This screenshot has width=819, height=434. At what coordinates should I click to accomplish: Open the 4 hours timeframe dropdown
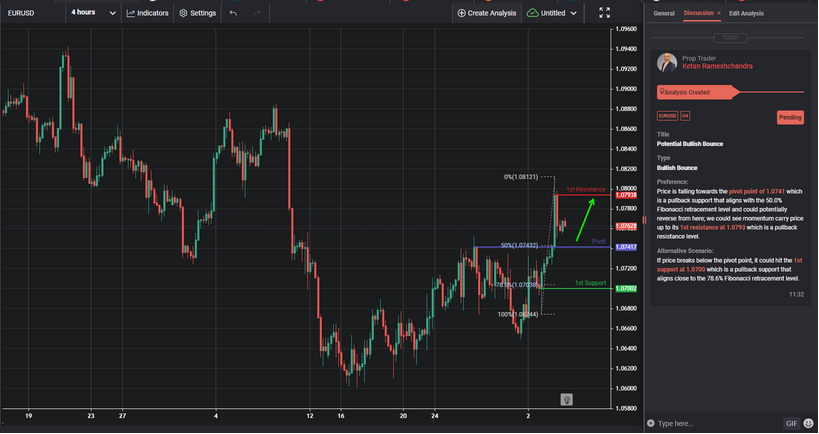point(93,13)
